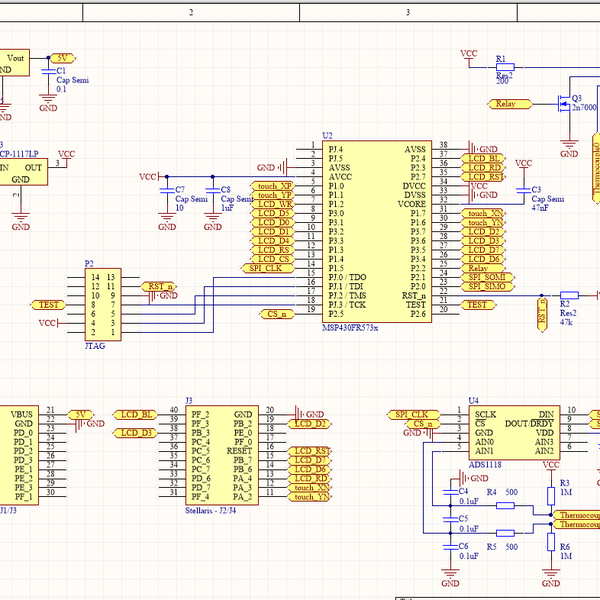600x600 pixels.
Task: Click the 'Stellaris - J2/J4' label
Action: pyautogui.click(x=210, y=510)
